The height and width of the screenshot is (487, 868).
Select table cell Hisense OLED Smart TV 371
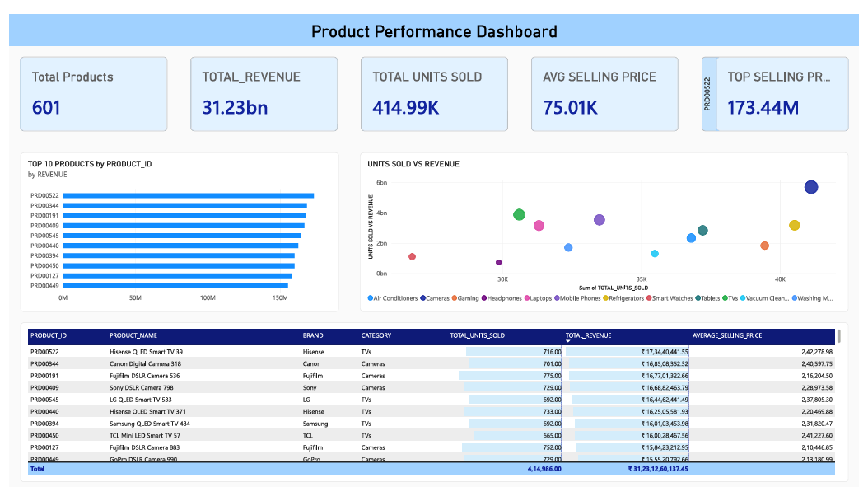(147, 412)
